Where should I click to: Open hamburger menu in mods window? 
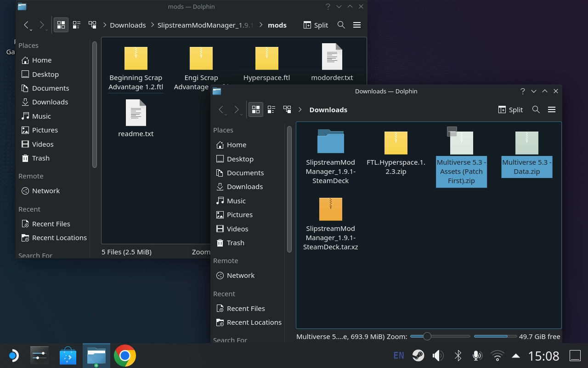357,25
